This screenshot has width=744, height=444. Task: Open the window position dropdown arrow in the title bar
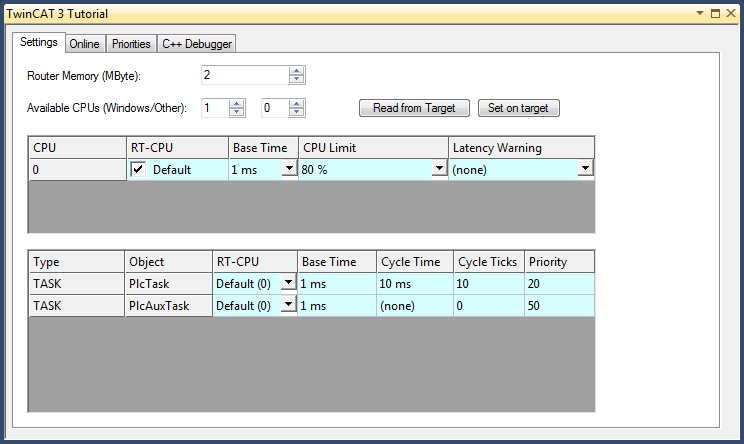click(700, 13)
